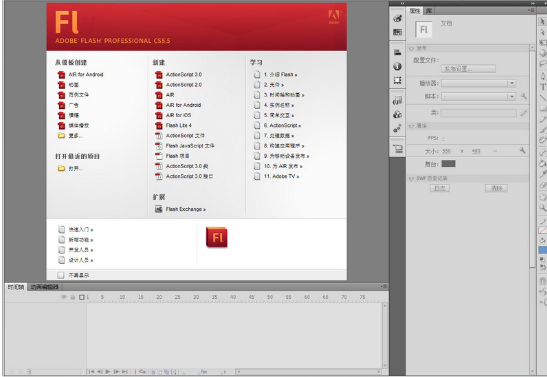Click the Adobe logo in the red header
Screen dimensions: 547x377
pyautogui.click(x=334, y=16)
